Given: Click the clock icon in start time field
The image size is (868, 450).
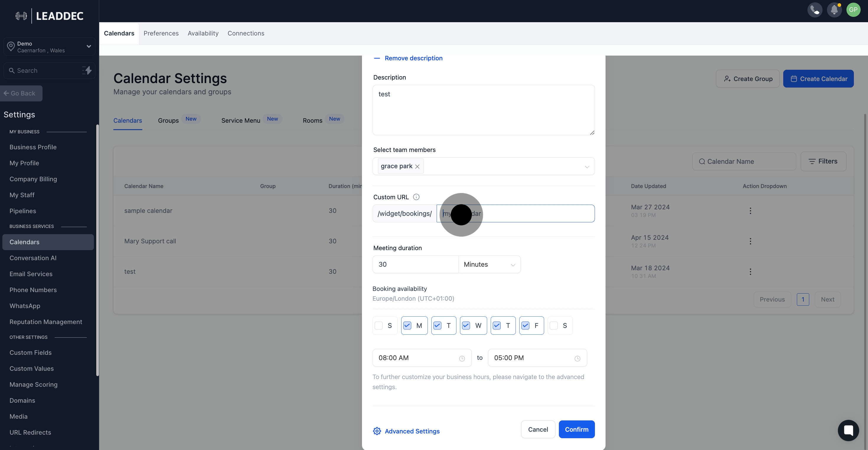Looking at the screenshot, I should [462, 359].
